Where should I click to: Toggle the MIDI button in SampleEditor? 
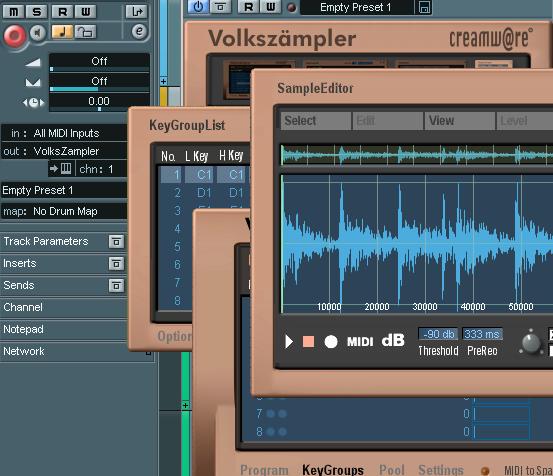[360, 341]
